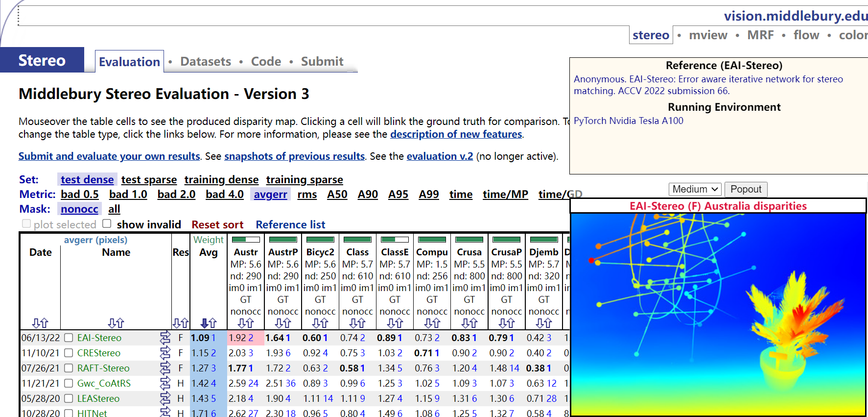
Task: Sort by CrusaP column arrows
Action: click(x=507, y=323)
